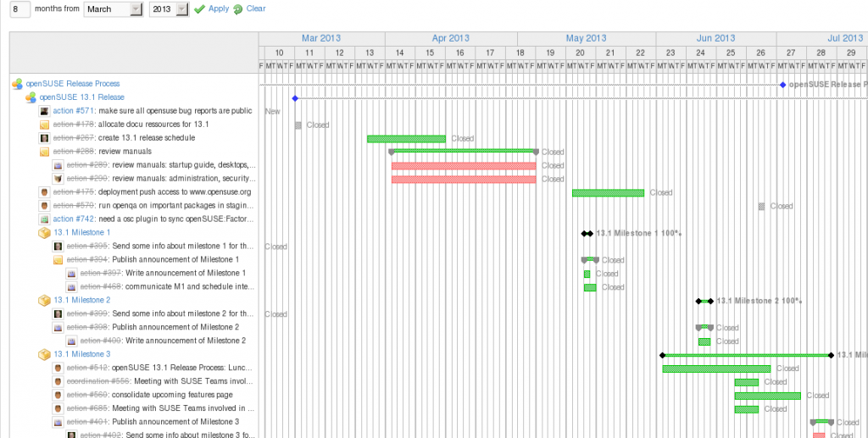Image resolution: width=868 pixels, height=438 pixels.
Task: Click the green Gantt bar for action #267
Action: 406,139
